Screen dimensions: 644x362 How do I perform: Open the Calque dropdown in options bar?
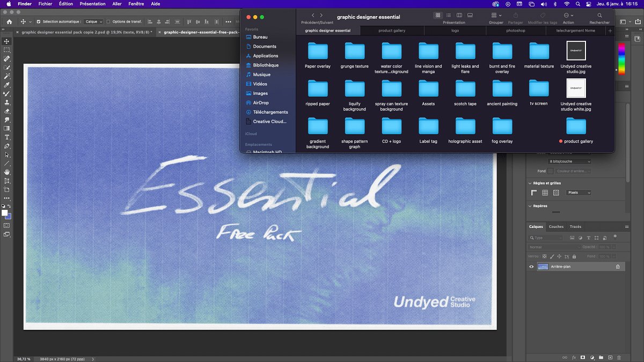tap(93, 22)
